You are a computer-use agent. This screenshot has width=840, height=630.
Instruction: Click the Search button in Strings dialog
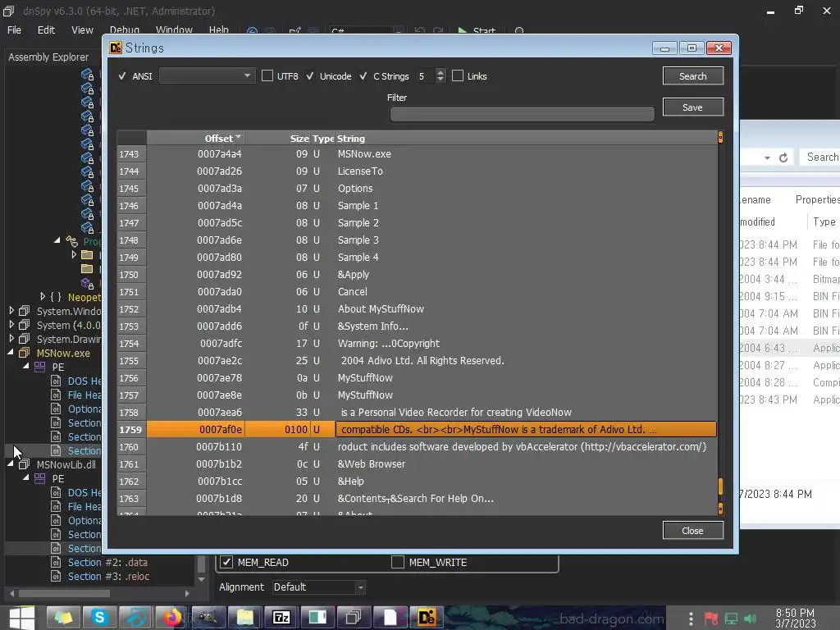coord(692,76)
